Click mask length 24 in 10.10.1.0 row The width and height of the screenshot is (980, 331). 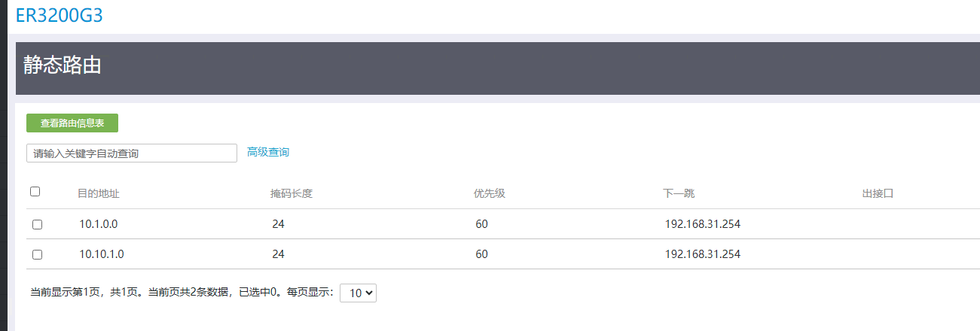click(x=279, y=254)
